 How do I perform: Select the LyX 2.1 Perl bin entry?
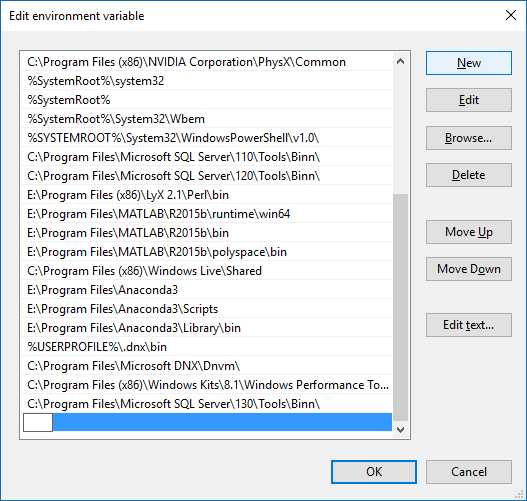coord(207,195)
